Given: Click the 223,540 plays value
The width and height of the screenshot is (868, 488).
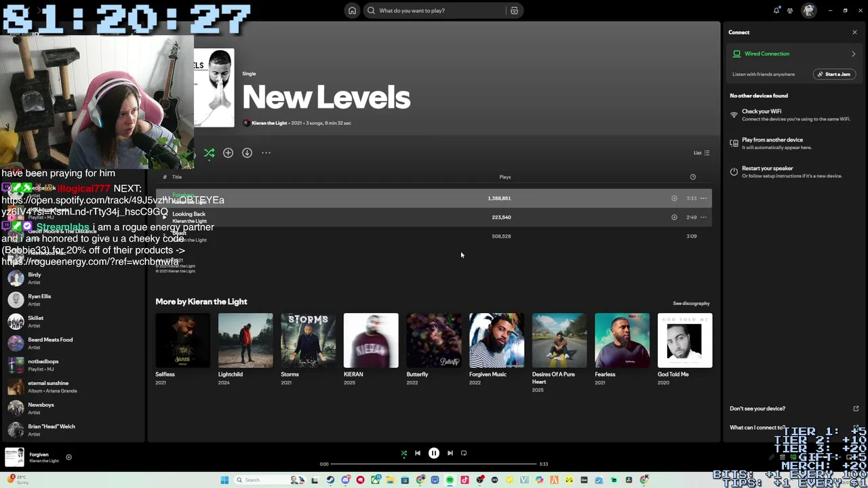Looking at the screenshot, I should coord(501,218).
